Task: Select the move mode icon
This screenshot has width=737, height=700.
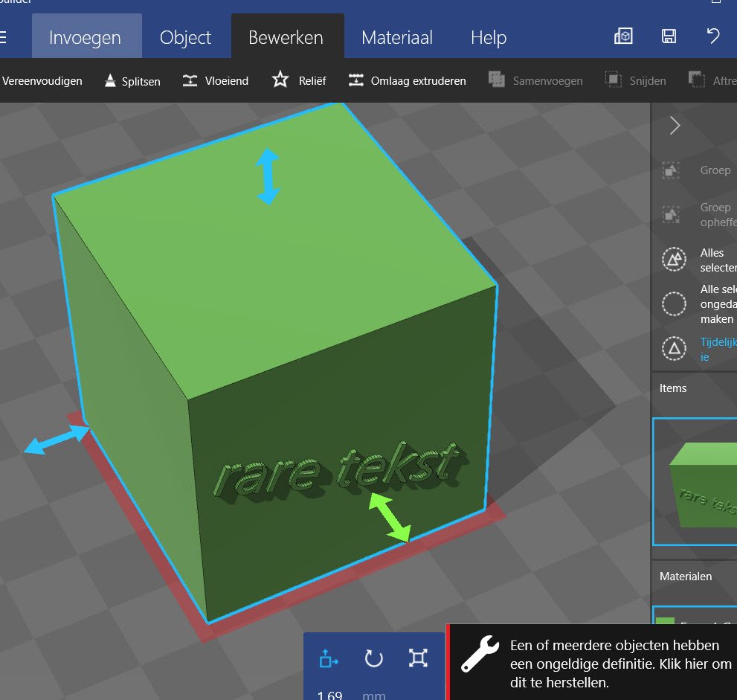Action: 328,658
